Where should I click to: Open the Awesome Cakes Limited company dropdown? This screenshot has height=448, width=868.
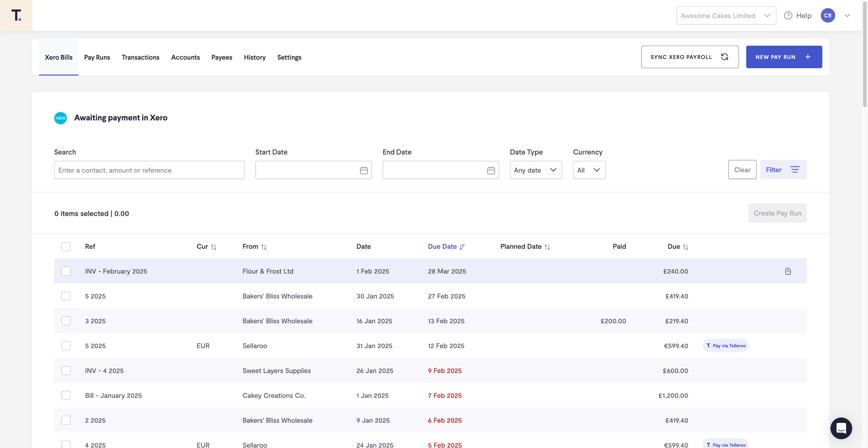click(726, 16)
